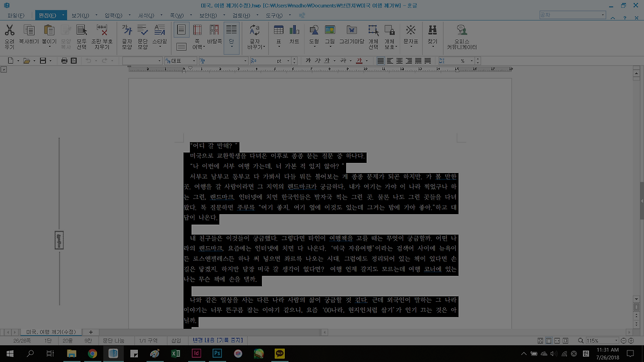The width and height of the screenshot is (644, 362).
Task: Toggle strikethrough 가 formatting
Action: point(343,61)
